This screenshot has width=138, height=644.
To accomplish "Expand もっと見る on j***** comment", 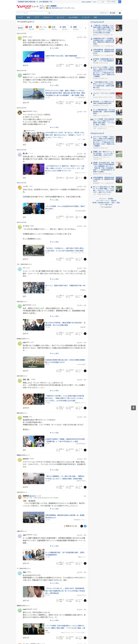I will [x=54, y=48].
